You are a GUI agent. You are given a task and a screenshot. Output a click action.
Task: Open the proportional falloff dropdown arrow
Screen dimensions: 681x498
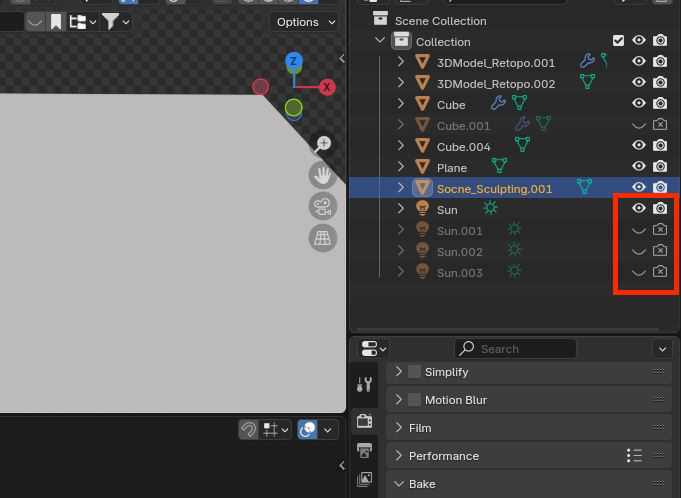click(x=327, y=430)
